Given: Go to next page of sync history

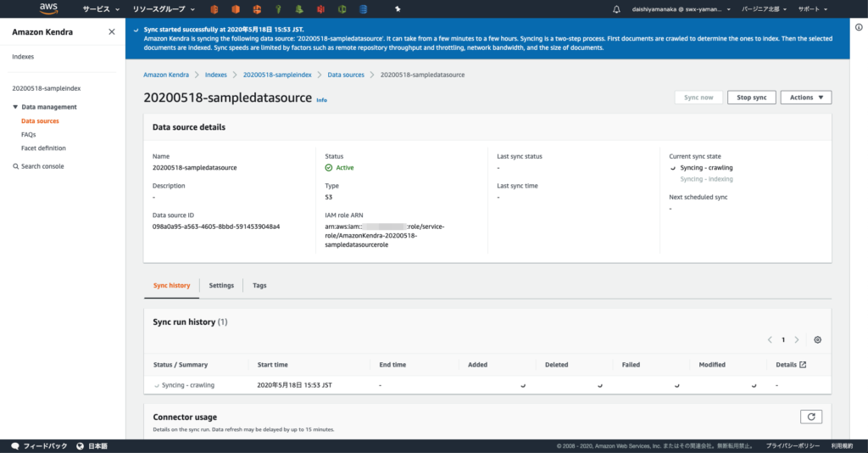Looking at the screenshot, I should coord(797,339).
